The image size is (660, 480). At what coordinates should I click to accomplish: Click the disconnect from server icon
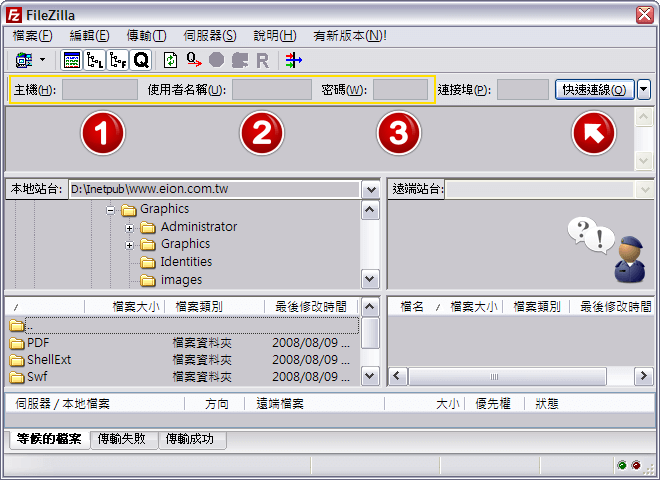240,60
